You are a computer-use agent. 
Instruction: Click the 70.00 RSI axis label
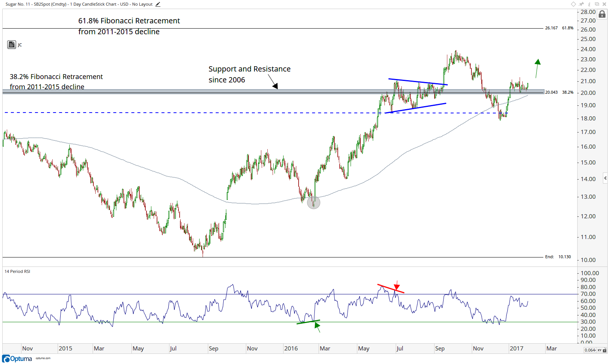coord(588,294)
